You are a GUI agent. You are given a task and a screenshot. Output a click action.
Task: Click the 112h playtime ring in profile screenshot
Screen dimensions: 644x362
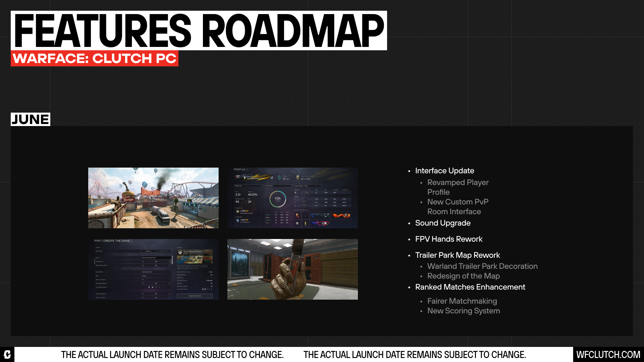(278, 199)
